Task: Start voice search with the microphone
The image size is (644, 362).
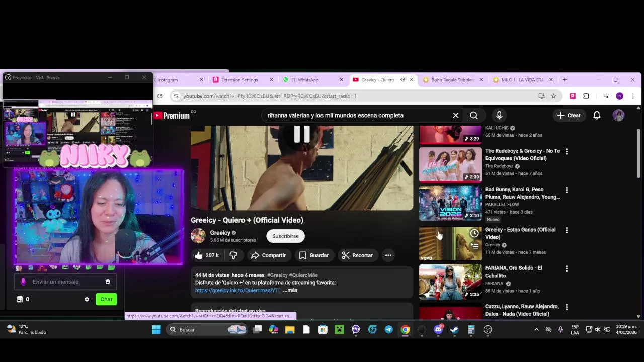Action: (499, 115)
